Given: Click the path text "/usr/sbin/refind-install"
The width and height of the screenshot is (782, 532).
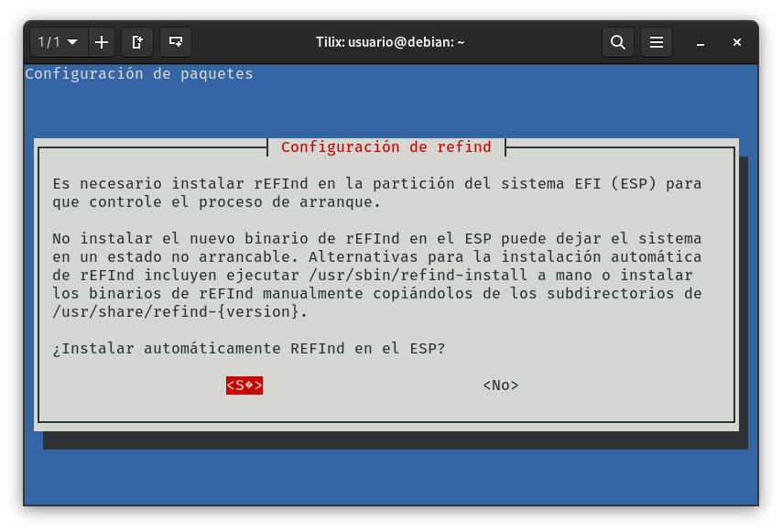Looking at the screenshot, I should tap(418, 276).
